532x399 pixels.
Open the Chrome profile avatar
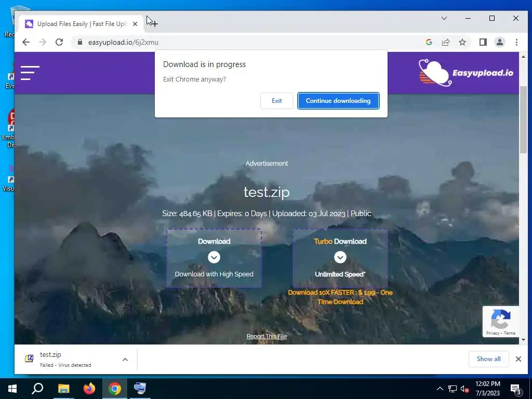click(499, 42)
